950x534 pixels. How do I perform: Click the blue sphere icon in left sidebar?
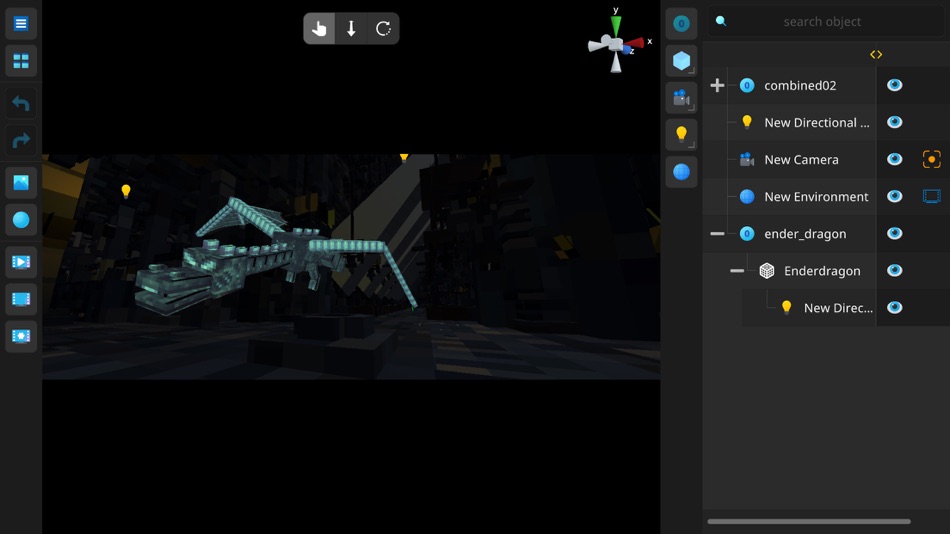click(21, 219)
